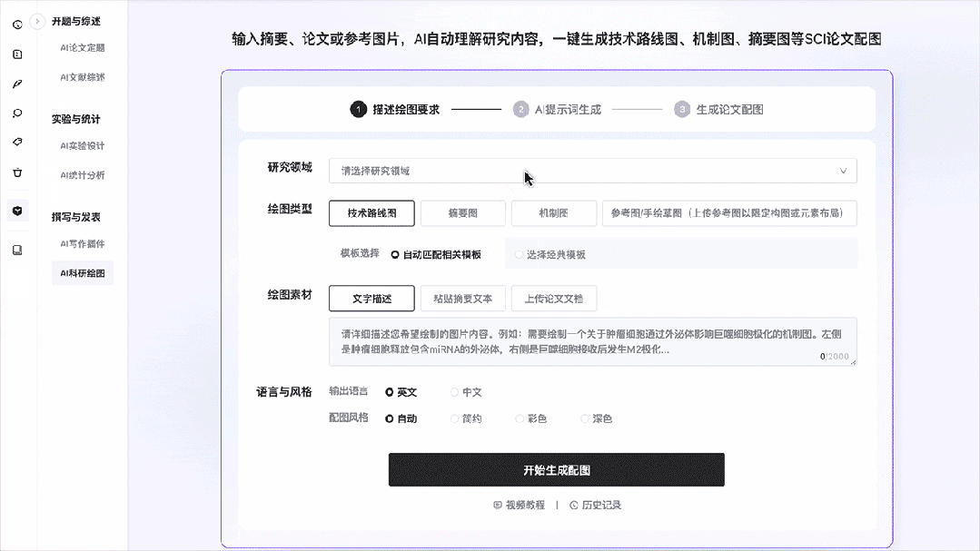Select the 选择经典模板 radio option
The image size is (980, 551).
coord(550,254)
